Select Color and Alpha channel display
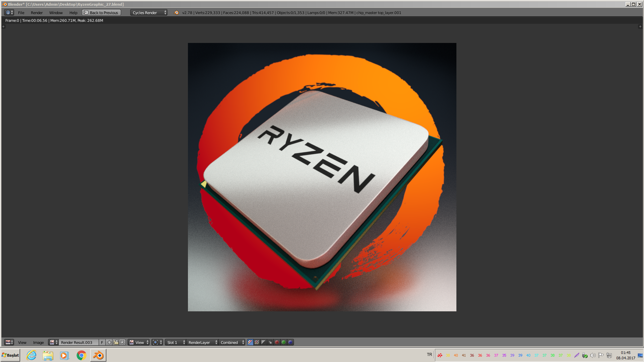The image size is (644, 362). [250, 342]
